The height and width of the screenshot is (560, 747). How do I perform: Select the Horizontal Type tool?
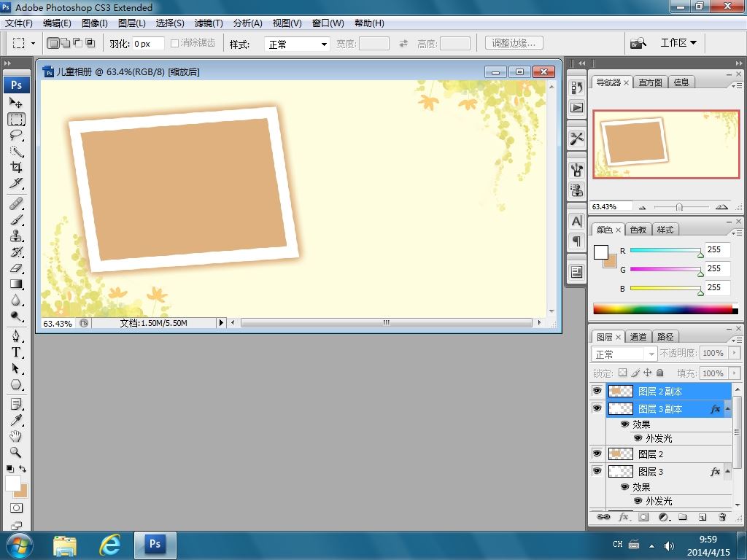coord(16,352)
